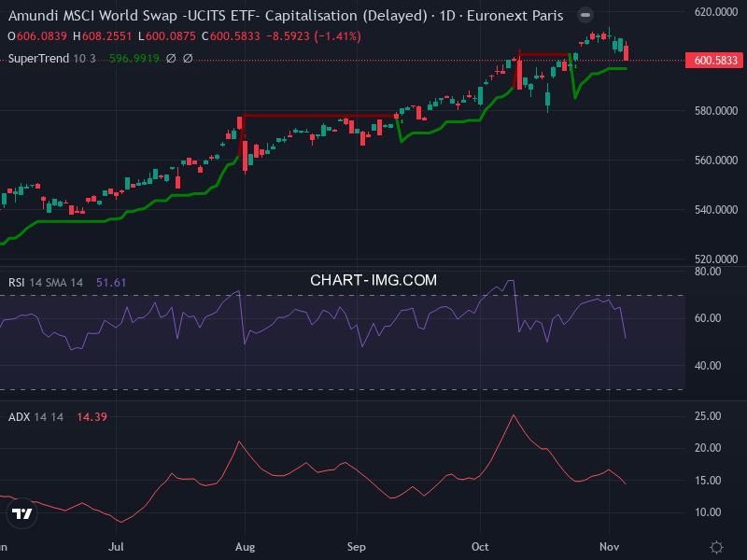747x560 pixels.
Task: Click the Nov label on the time axis
Action: pos(610,547)
